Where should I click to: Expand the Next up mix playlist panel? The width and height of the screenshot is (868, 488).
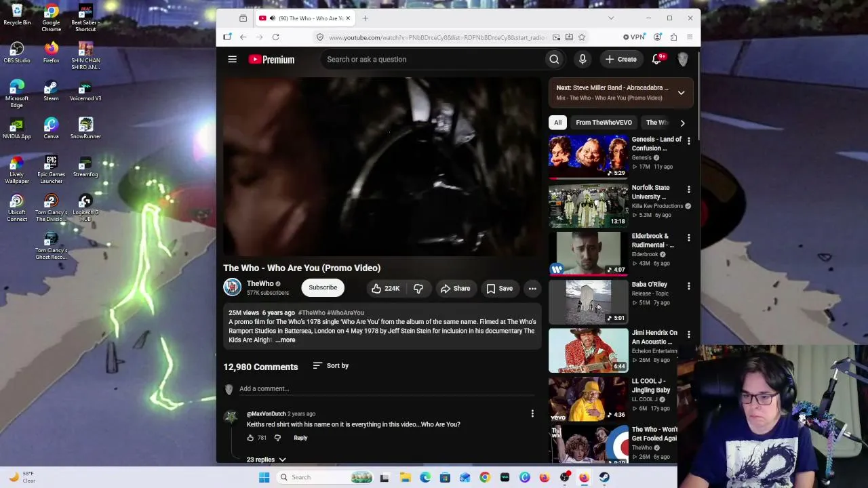[x=681, y=93]
